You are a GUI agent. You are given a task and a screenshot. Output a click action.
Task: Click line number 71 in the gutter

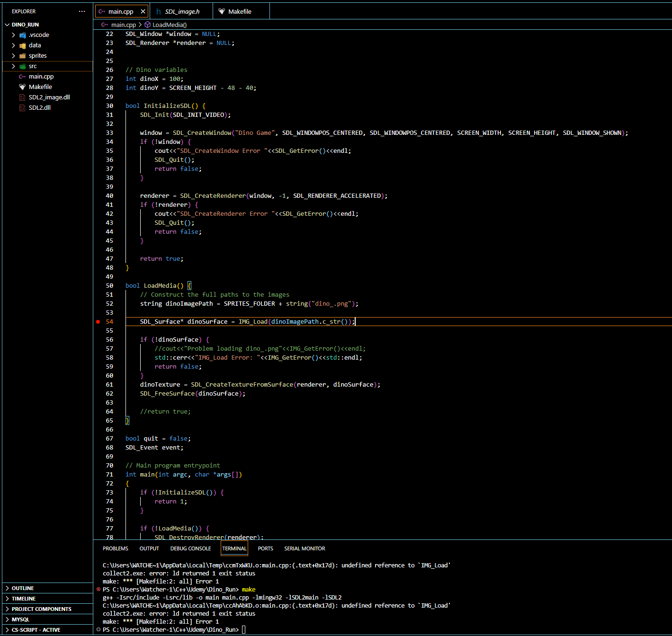pyautogui.click(x=109, y=475)
